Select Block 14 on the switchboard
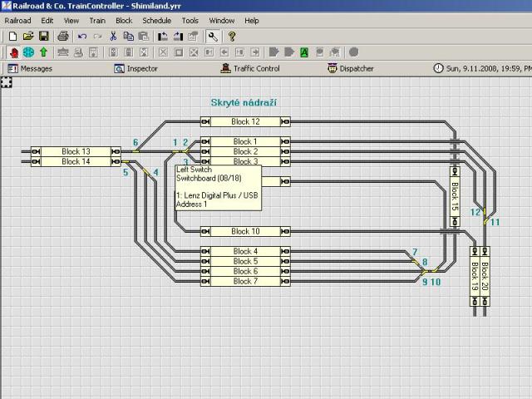532x399 pixels. click(x=76, y=161)
